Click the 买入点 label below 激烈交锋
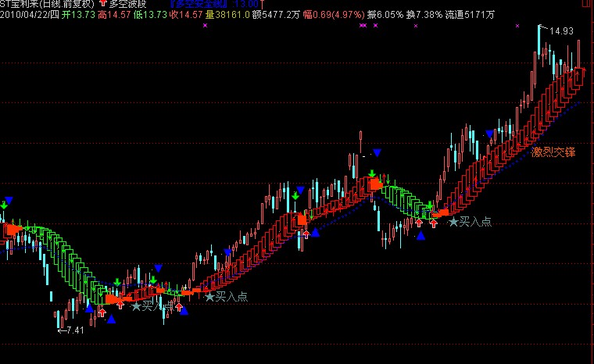Image resolution: width=594 pixels, height=364 pixels. [x=475, y=222]
